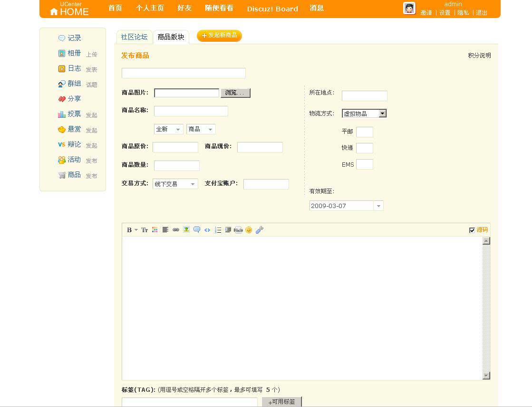Click the wrench tools icon in editor
The image size is (532, 407).
point(259,230)
